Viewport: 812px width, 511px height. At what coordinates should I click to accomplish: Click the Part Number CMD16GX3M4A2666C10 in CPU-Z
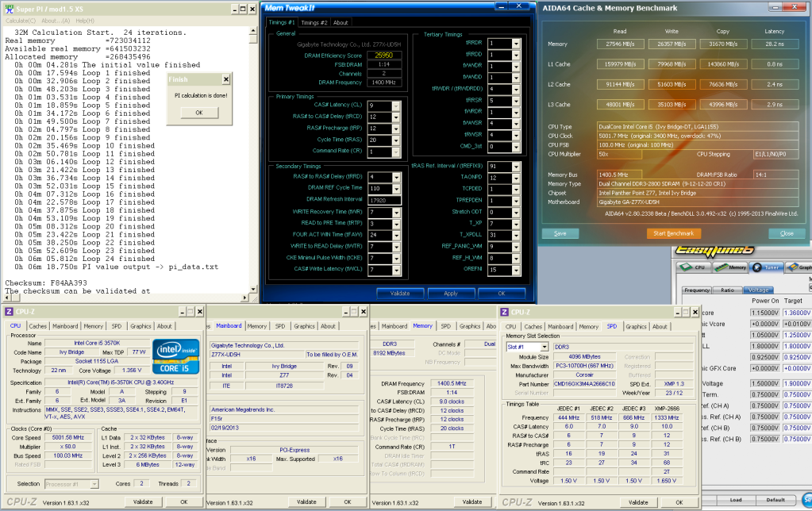pos(585,383)
